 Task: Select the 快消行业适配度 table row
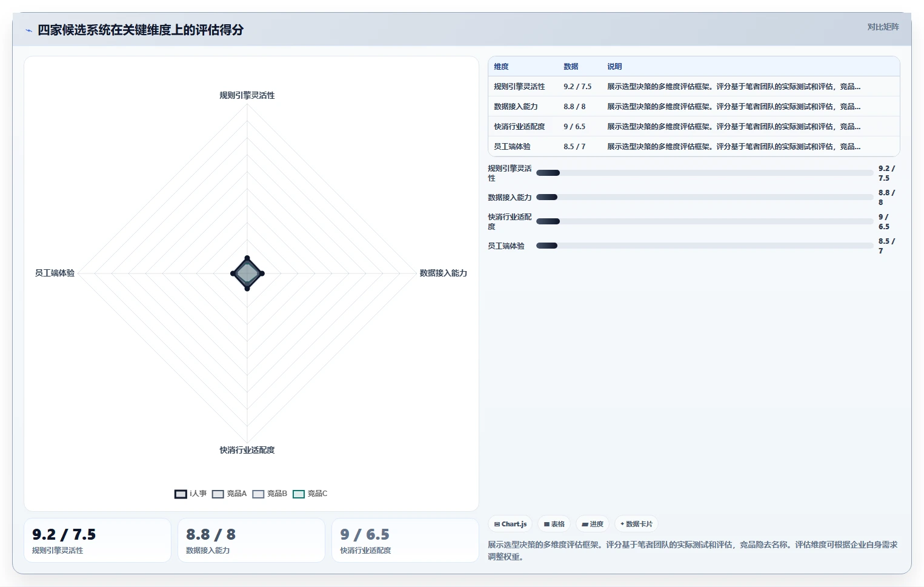[694, 127]
